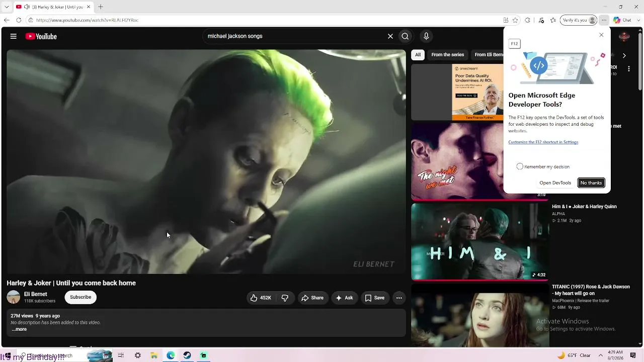This screenshot has width=644, height=362.
Task: Close the Harley & Joker tab
Action: pos(89,7)
